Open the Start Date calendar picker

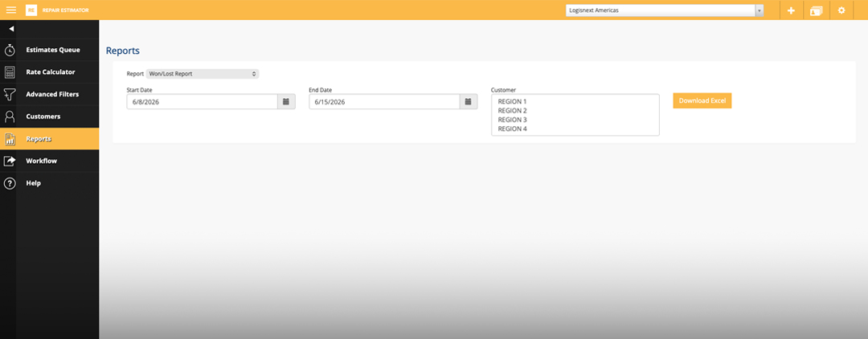tap(286, 102)
